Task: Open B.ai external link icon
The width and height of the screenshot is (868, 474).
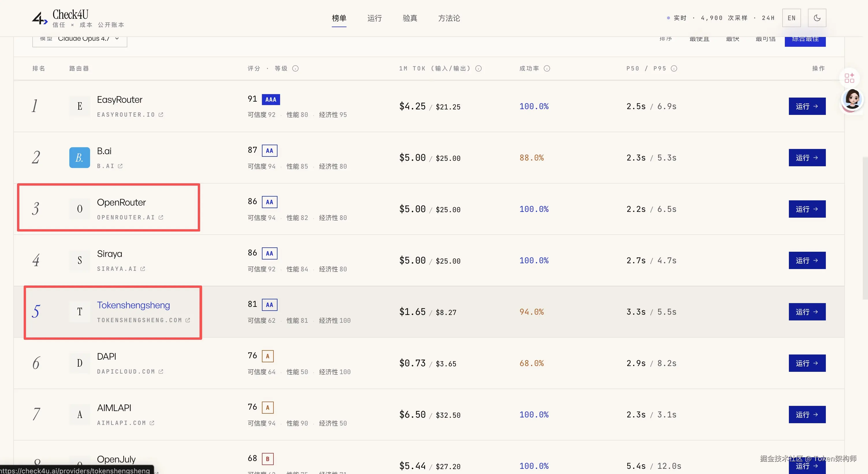Action: 120,166
